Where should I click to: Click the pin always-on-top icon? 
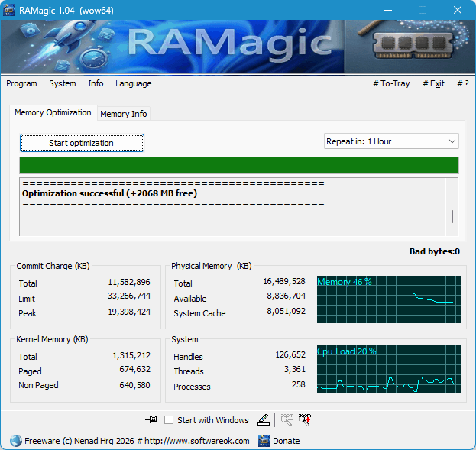pyautogui.click(x=151, y=419)
